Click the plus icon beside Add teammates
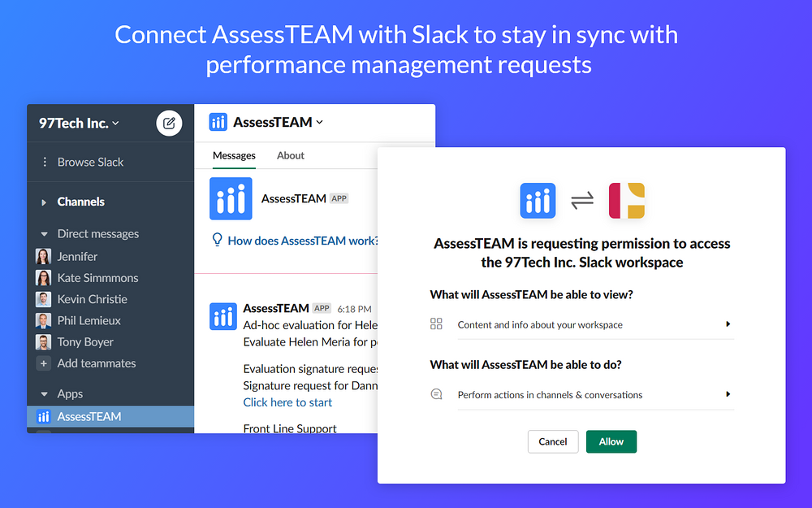The height and width of the screenshot is (508, 812). pos(44,363)
